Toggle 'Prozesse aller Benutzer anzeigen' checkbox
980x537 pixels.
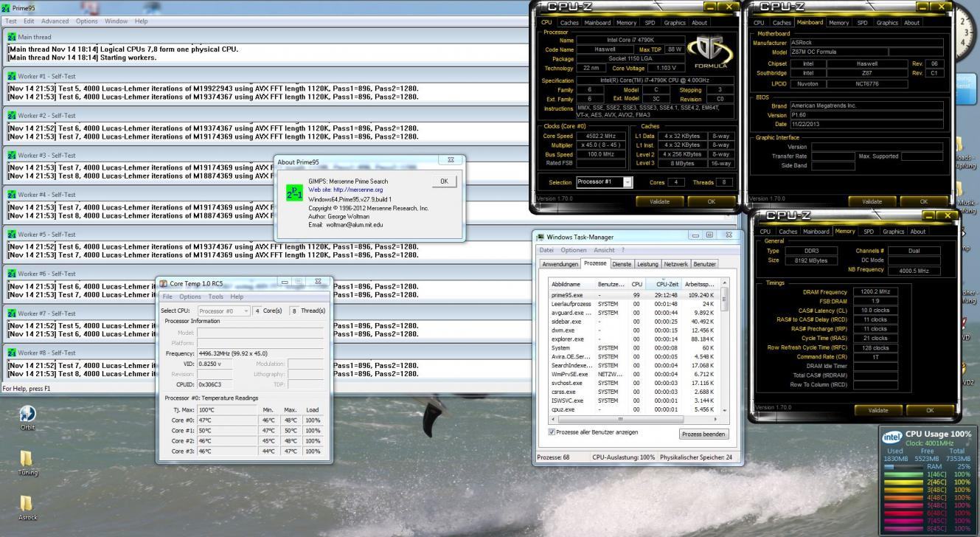(553, 432)
